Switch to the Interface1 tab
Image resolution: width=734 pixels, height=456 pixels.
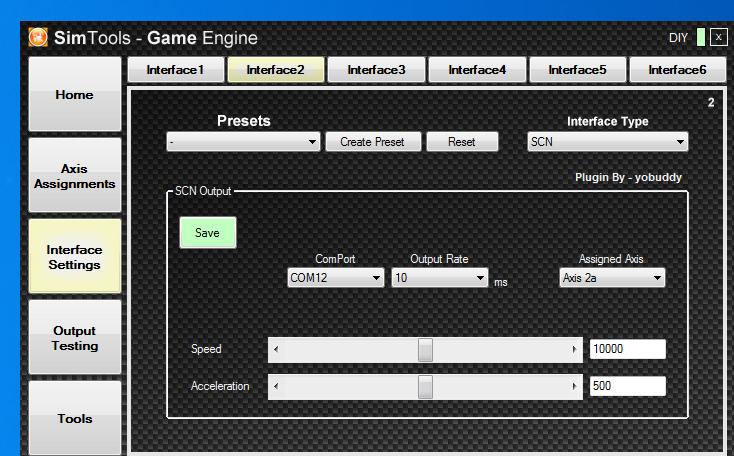tap(176, 70)
